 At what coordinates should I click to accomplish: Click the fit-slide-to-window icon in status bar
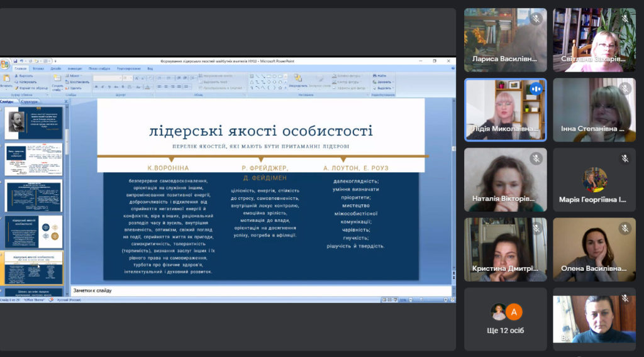pyautogui.click(x=453, y=300)
